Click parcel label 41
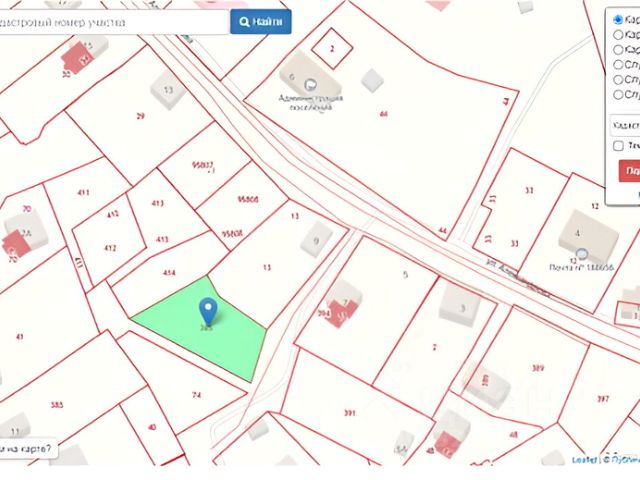The image size is (640, 480). tap(19, 337)
